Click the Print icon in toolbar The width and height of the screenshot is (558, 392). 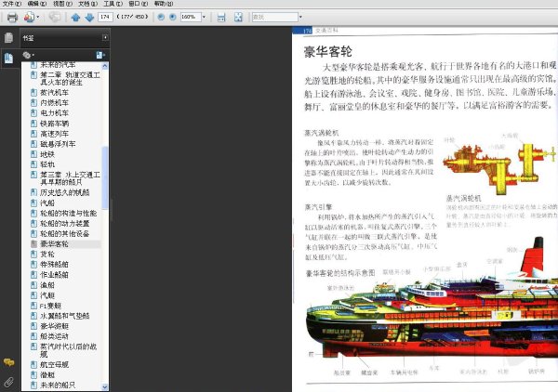[x=12, y=17]
